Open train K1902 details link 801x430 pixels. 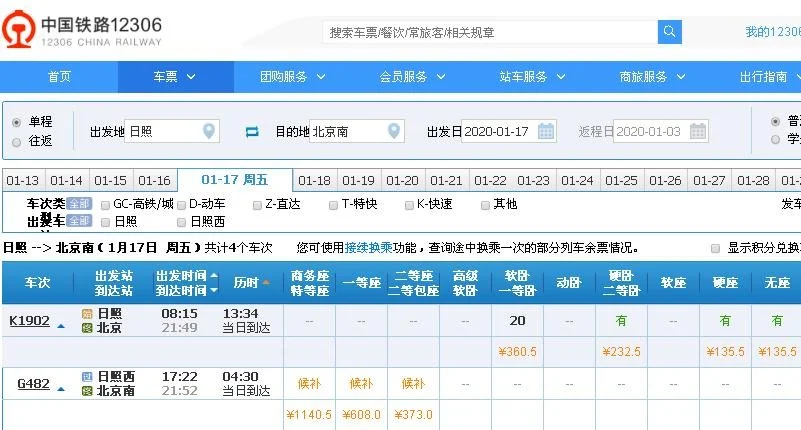(x=30, y=321)
